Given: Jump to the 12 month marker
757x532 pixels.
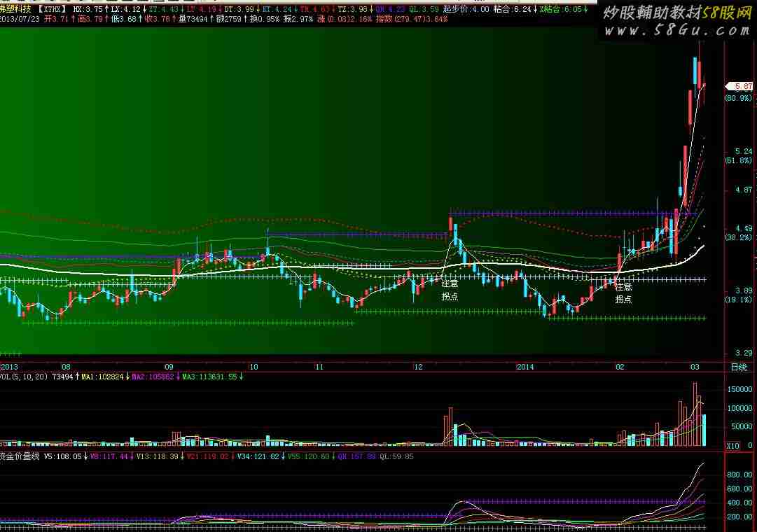Looking at the screenshot, I should coord(418,367).
